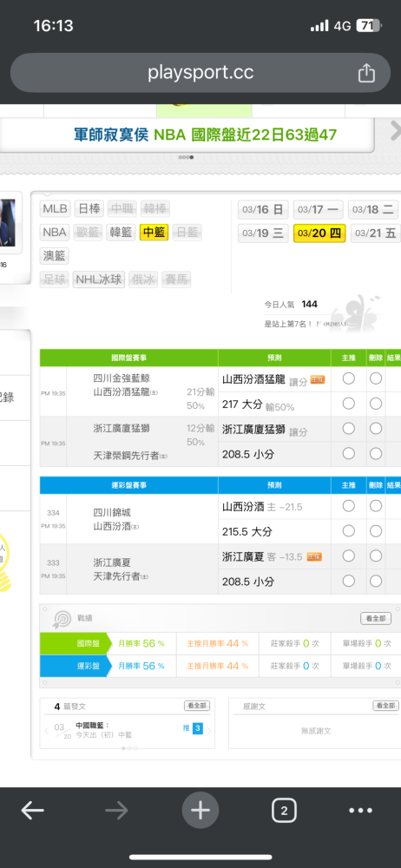The width and height of the screenshot is (401, 868).
Task: Choose date 03/21 五
Action: (376, 233)
